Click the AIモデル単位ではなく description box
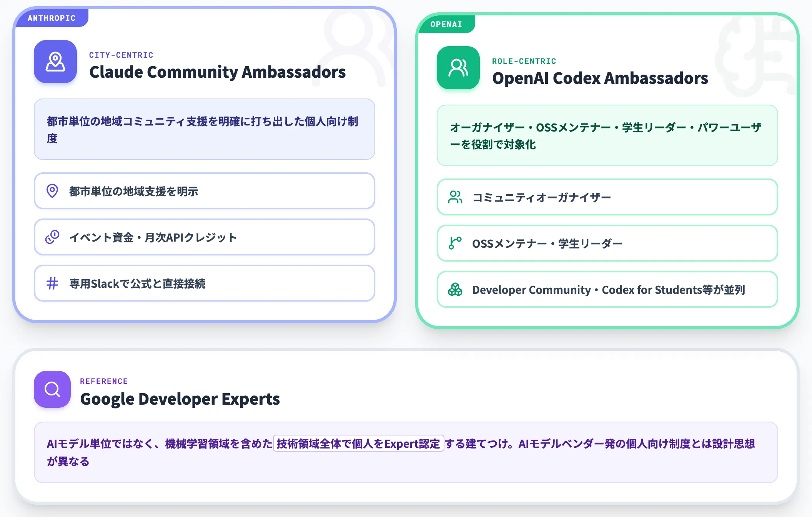This screenshot has width=812, height=517. (406, 452)
